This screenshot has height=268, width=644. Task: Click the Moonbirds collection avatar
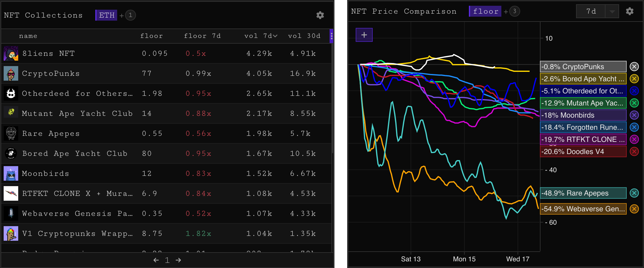(x=11, y=173)
